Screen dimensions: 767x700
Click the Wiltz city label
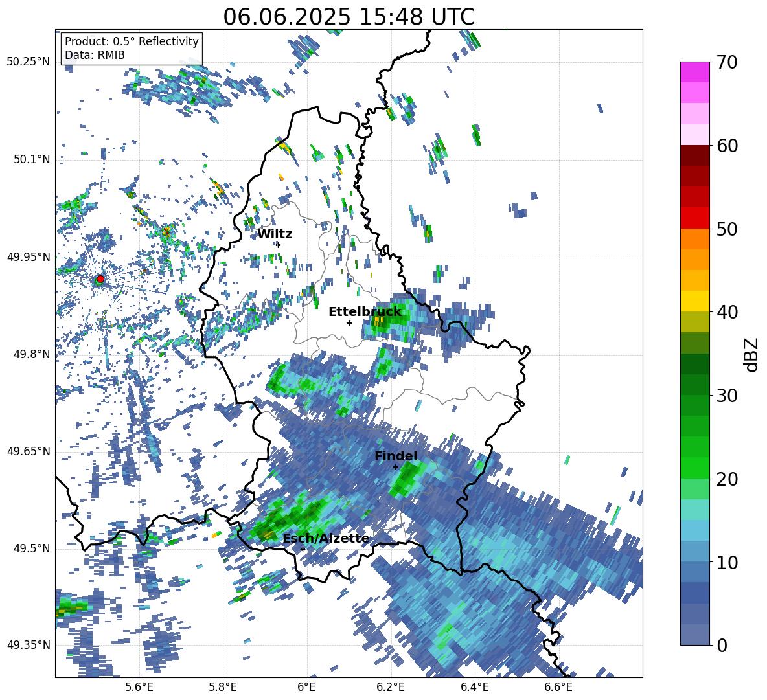coord(275,234)
